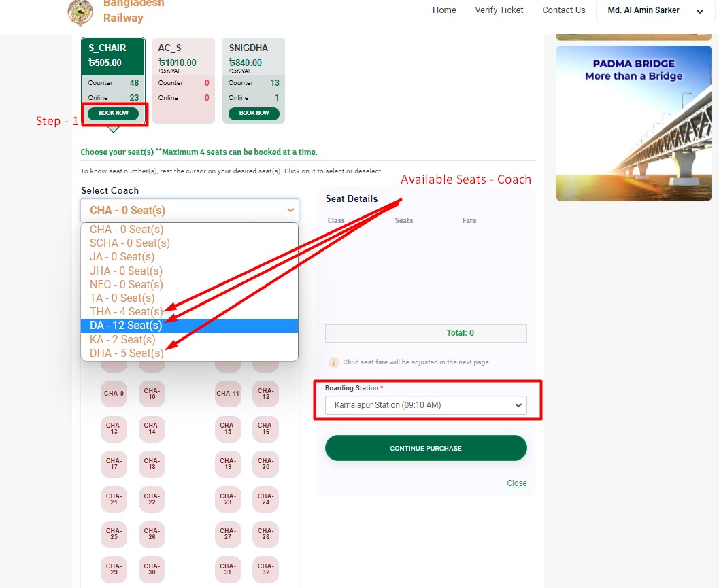This screenshot has width=719, height=588.
Task: Book S_CHAIR class with BOOK NOW
Action: (114, 114)
